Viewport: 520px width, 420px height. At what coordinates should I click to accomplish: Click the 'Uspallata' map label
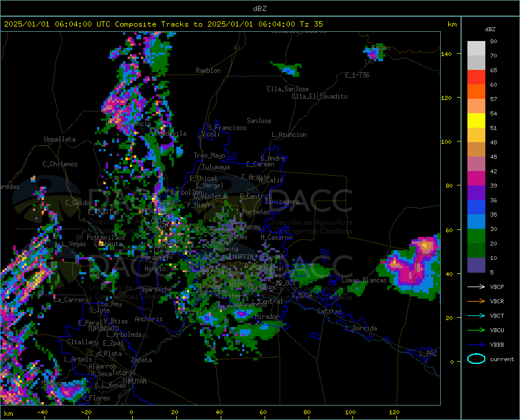(x=60, y=139)
